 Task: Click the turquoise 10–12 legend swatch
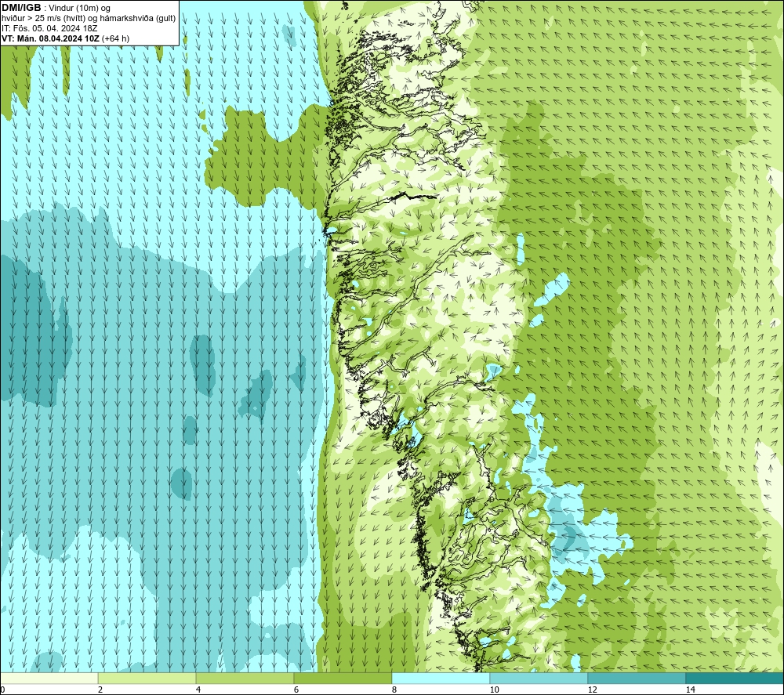click(539, 678)
